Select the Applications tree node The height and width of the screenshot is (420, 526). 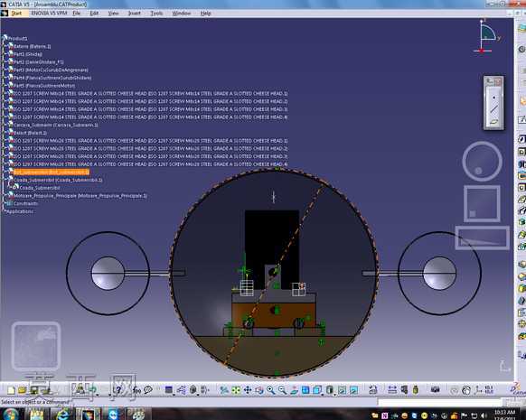pos(20,211)
